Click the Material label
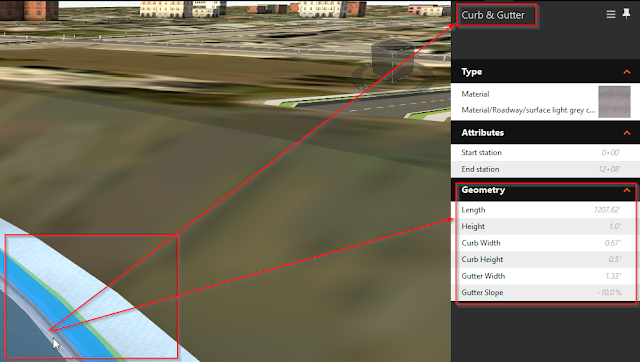Viewport: 640px width, 362px height. (475, 94)
